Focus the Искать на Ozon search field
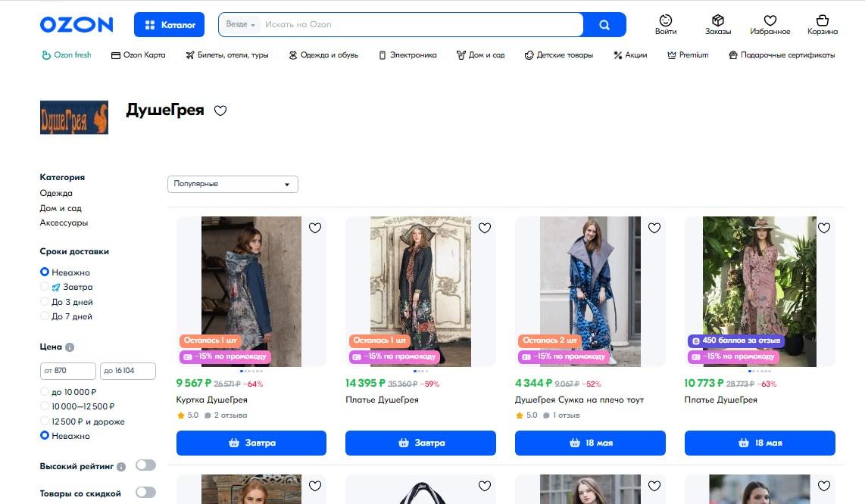The image size is (865, 504). click(x=420, y=24)
